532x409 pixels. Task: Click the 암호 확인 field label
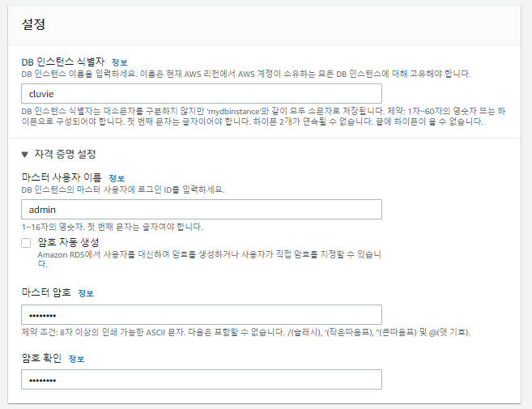pyautogui.click(x=42, y=358)
